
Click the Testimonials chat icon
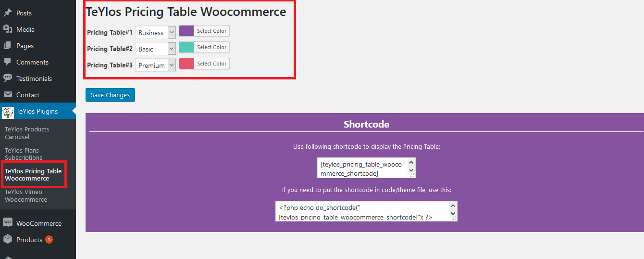click(8, 78)
